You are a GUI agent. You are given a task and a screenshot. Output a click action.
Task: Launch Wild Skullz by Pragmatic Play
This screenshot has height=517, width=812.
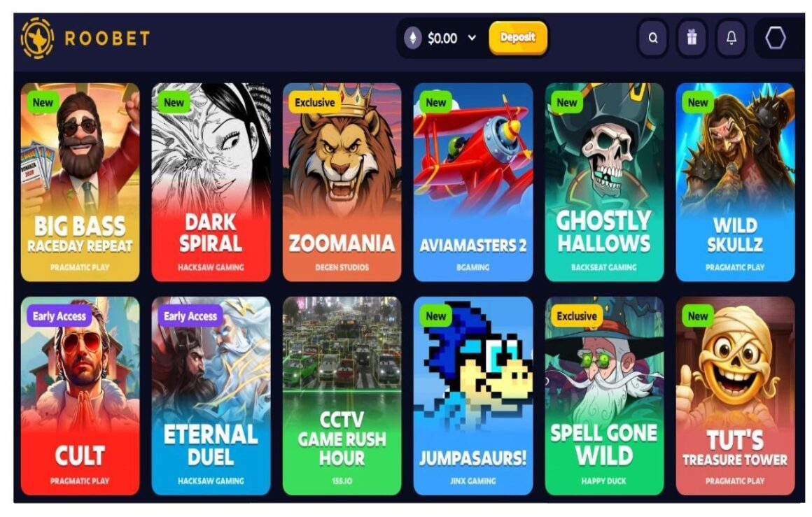tap(735, 182)
